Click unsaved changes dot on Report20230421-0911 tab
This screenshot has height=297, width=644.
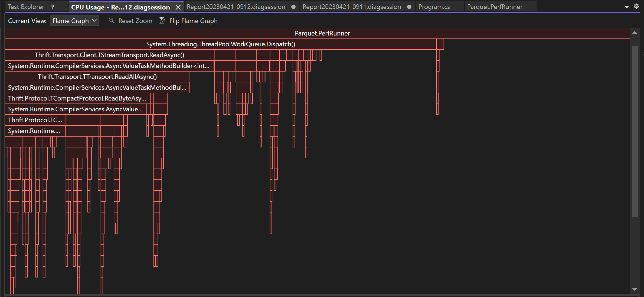[x=409, y=7]
